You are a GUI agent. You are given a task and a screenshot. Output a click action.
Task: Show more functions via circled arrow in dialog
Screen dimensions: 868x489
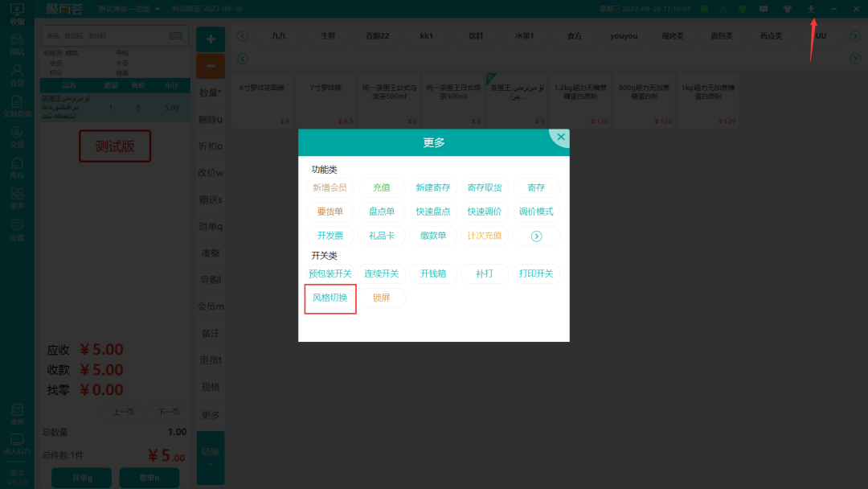click(x=536, y=236)
